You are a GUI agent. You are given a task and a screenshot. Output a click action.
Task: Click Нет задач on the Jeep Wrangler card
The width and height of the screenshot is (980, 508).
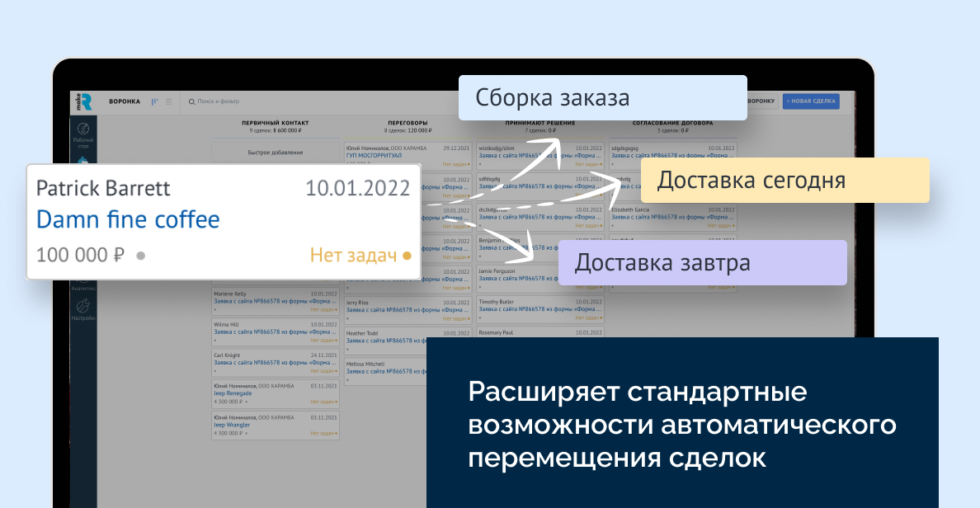323,433
